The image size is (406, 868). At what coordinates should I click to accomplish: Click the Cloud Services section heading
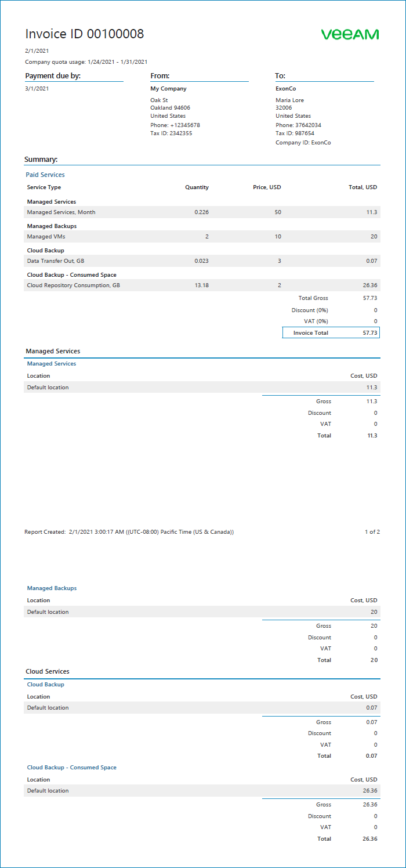point(48,671)
